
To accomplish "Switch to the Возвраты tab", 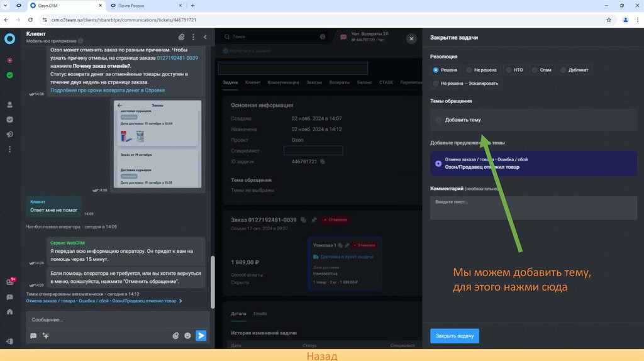I will [339, 82].
